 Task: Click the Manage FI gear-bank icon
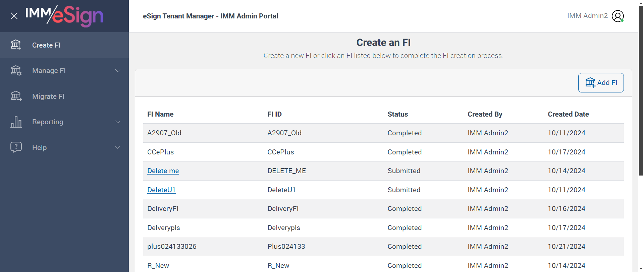click(x=16, y=71)
